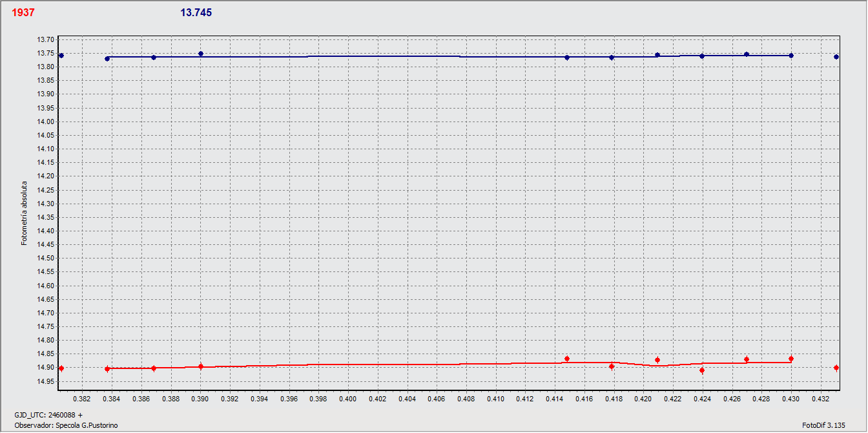Screen dimensions: 868x433
Task: Select the blue data point at 0.390
Action: coord(201,54)
